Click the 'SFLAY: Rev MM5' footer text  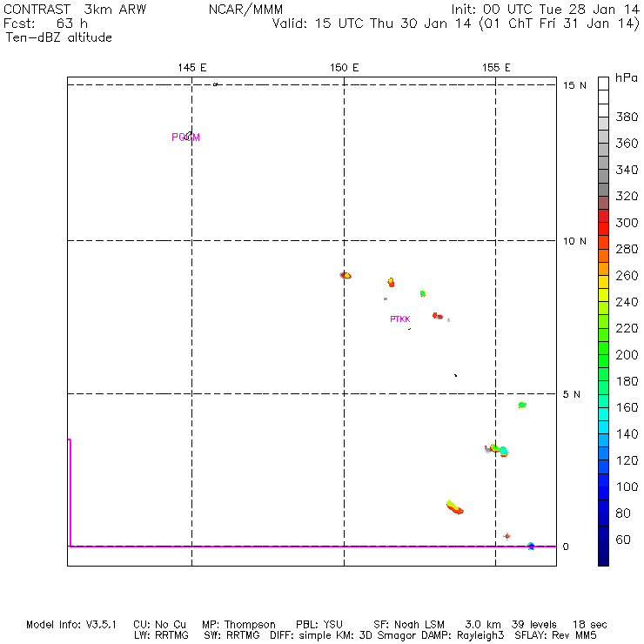point(555,635)
